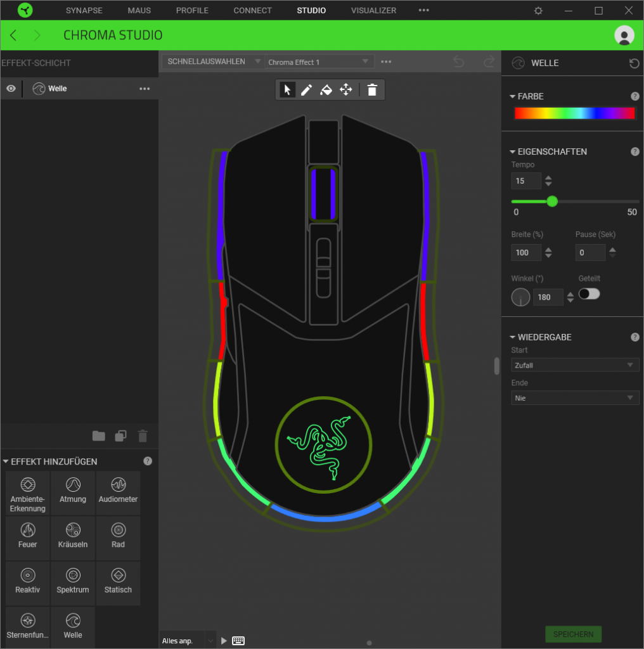Add the Ambiente-Erkennung effect

click(28, 494)
